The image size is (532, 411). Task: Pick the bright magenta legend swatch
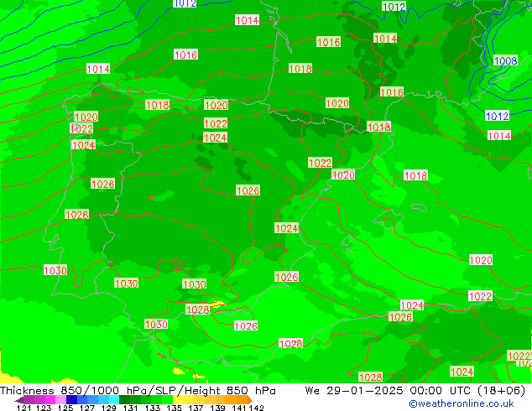(x=50, y=399)
